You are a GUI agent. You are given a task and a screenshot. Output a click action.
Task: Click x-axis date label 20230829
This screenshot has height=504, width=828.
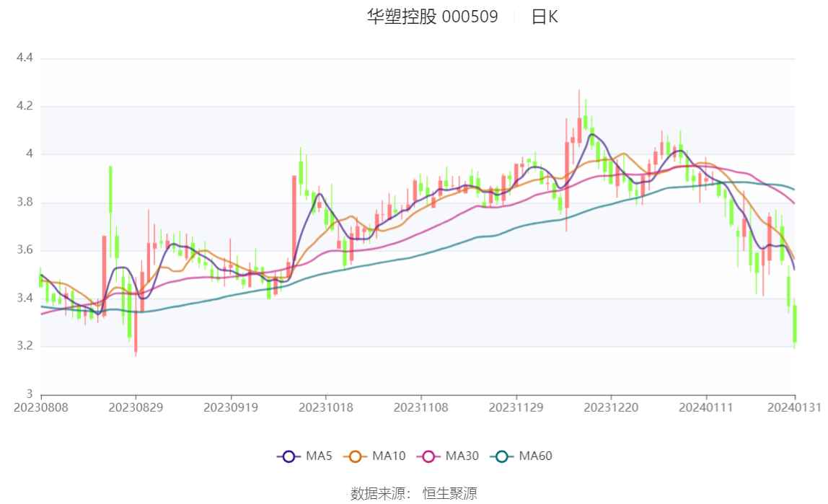tap(136, 408)
